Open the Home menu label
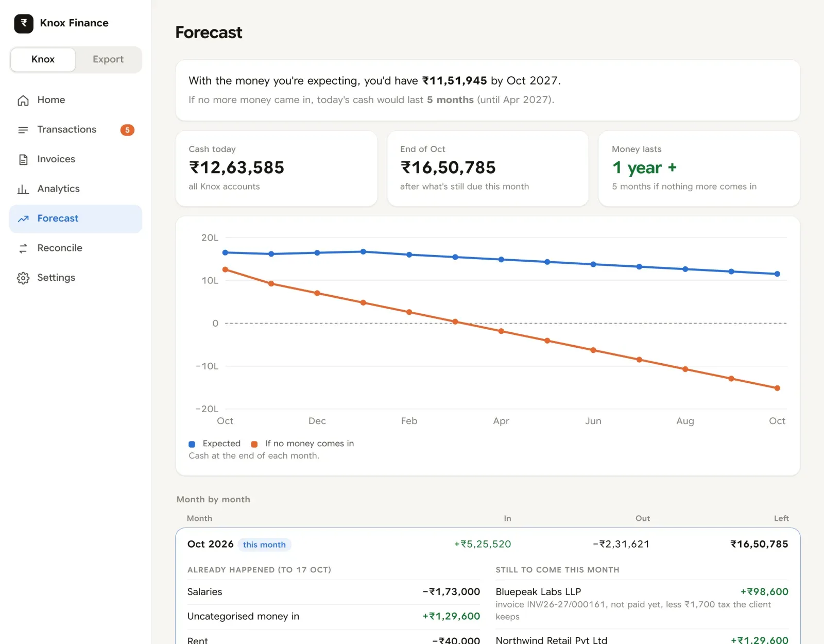The image size is (824, 644). click(x=51, y=100)
